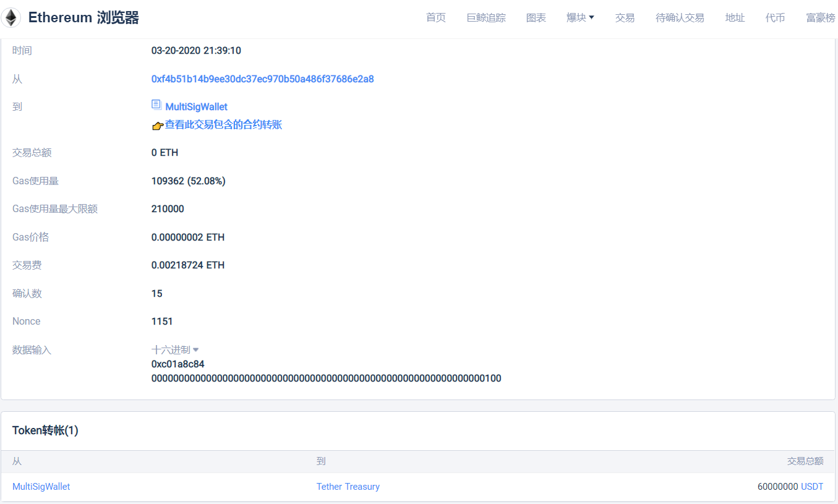
Task: Click Token转帐(1) section heading
Action: [x=45, y=430]
